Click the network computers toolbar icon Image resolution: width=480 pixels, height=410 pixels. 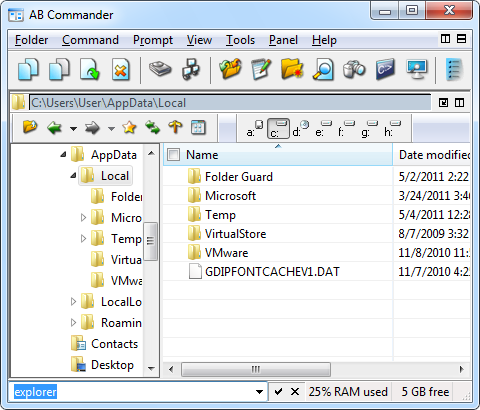[x=191, y=69]
